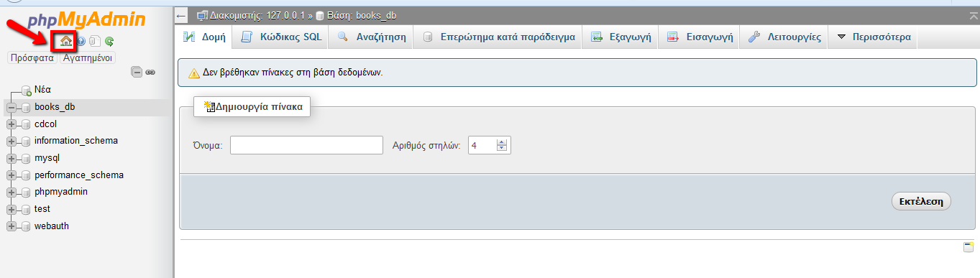This screenshot has width=980, height=278.
Task: Open the Επερώτημα κατά παράδειγμα tab
Action: [x=498, y=37]
